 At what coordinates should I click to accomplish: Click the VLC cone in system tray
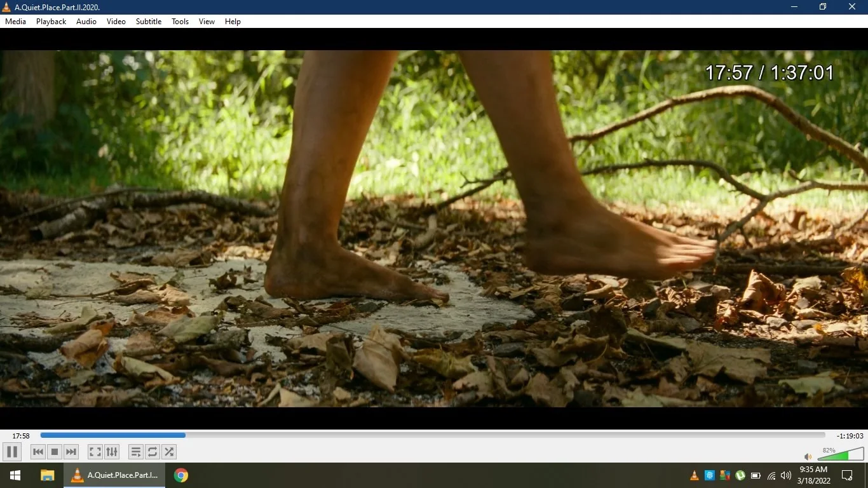(695, 475)
